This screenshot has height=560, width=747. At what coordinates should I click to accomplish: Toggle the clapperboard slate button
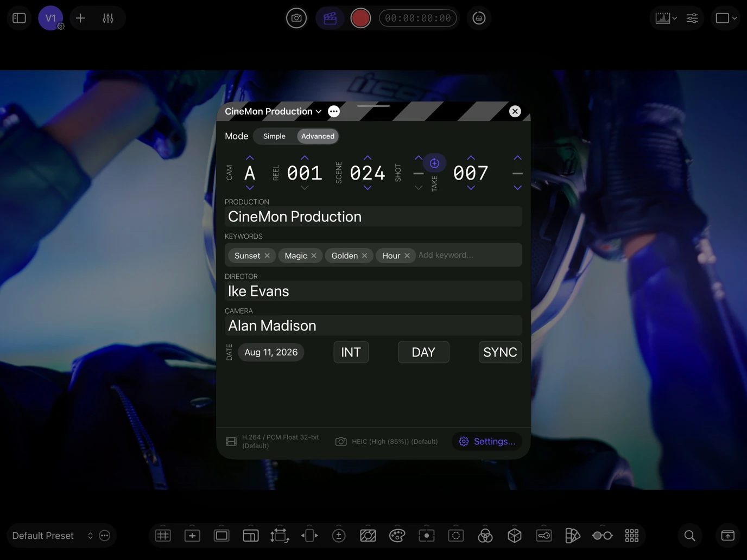(x=330, y=18)
